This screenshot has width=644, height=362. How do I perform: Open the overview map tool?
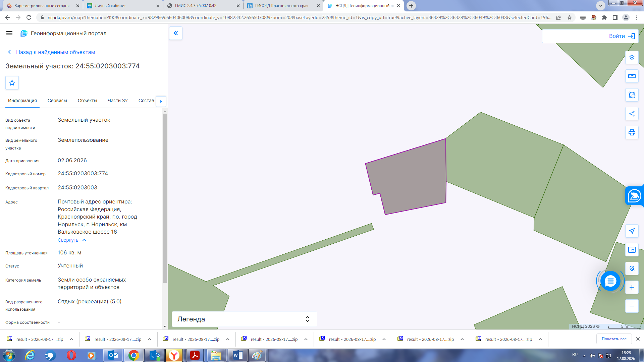[x=632, y=250]
